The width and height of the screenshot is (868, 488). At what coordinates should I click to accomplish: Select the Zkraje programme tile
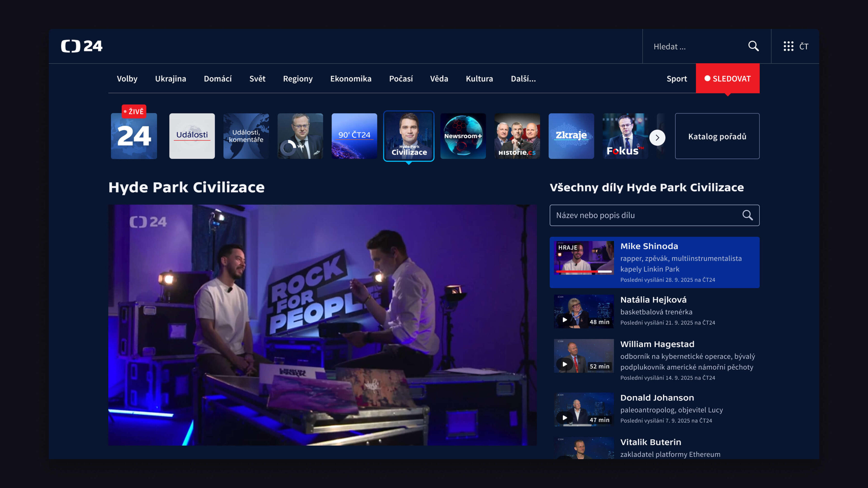pos(571,136)
